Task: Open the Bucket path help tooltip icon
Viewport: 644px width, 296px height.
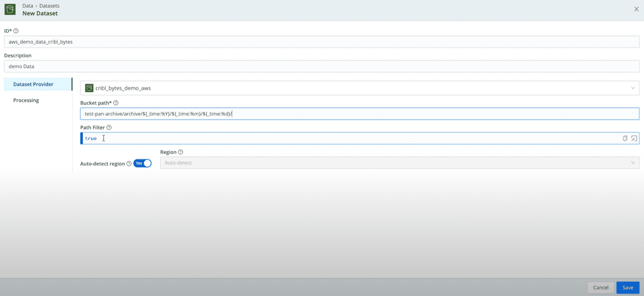Action: pyautogui.click(x=116, y=103)
